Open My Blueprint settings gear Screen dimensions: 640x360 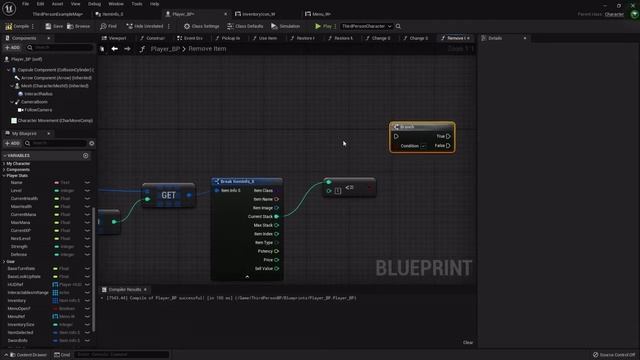pyautogui.click(x=91, y=143)
